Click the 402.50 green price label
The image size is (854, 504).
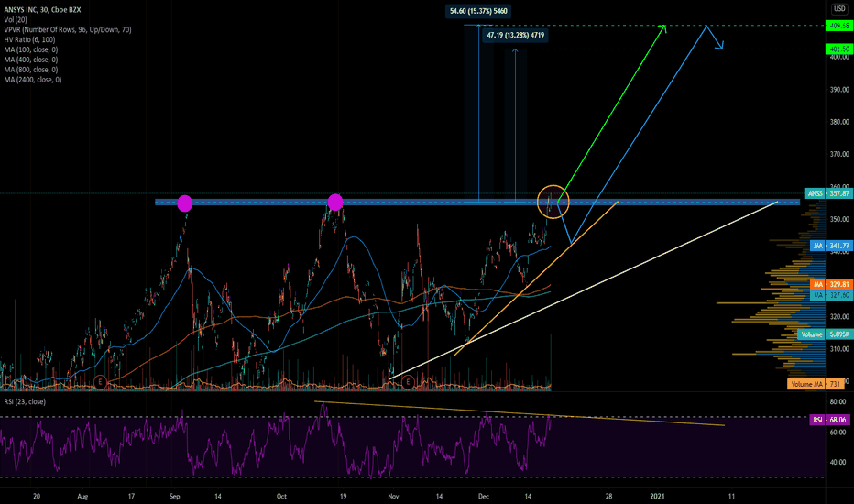[x=839, y=49]
